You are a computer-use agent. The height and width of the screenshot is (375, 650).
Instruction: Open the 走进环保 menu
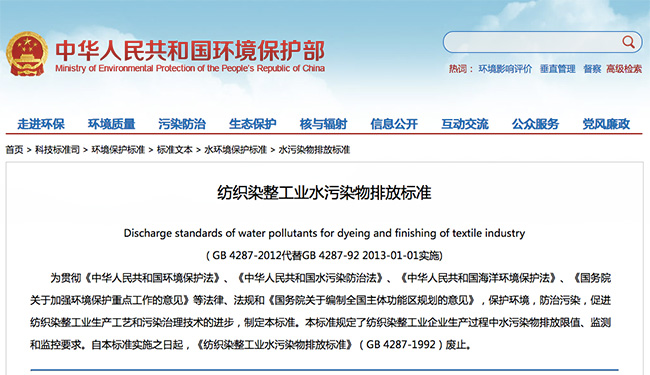[x=41, y=124]
